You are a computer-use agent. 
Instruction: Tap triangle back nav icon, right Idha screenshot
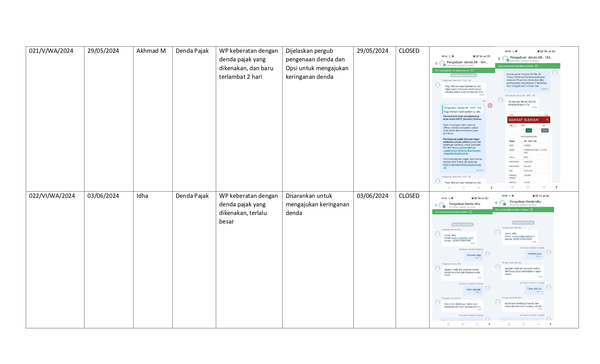538,324
